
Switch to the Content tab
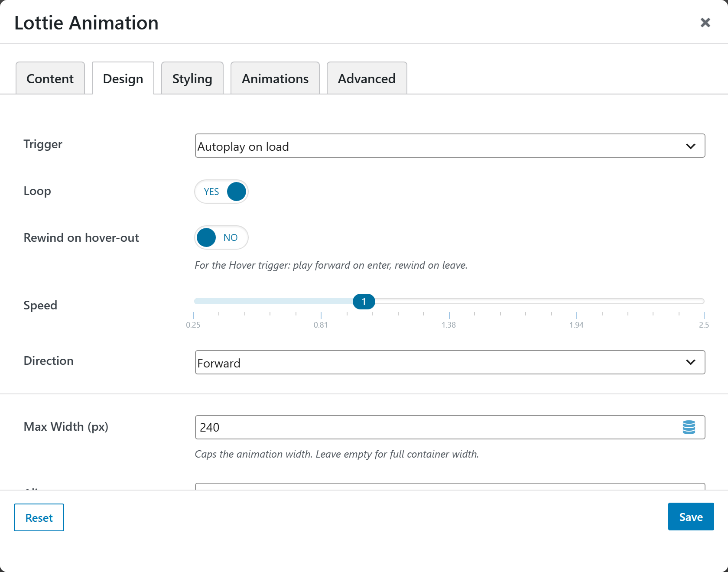(x=50, y=78)
